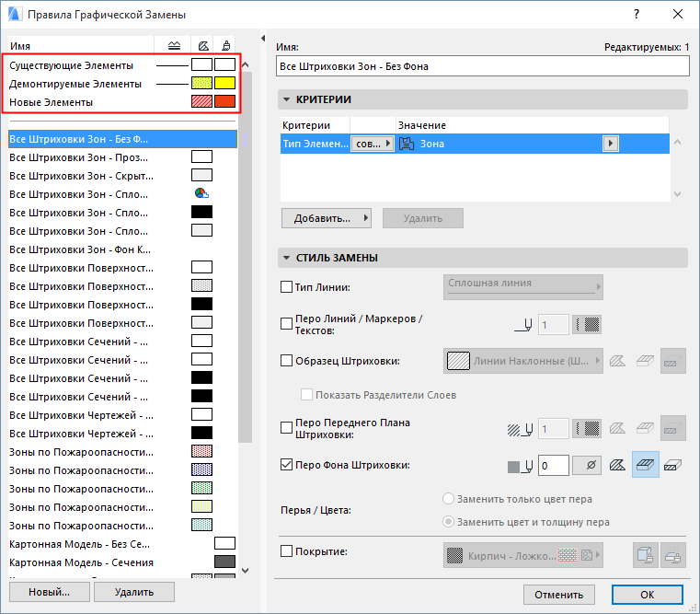Enable Перо Переднего Плана Штриховки checkbox
Screen dimensions: 700x614
(286, 428)
